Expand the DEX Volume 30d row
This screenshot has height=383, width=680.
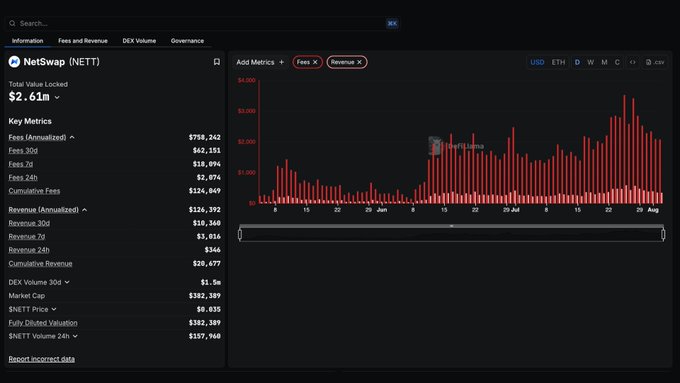tap(67, 282)
